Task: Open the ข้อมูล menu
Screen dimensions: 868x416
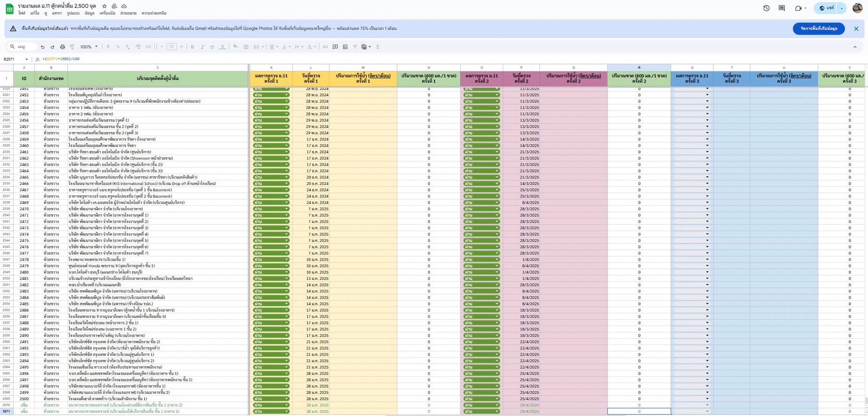Action: pyautogui.click(x=89, y=13)
